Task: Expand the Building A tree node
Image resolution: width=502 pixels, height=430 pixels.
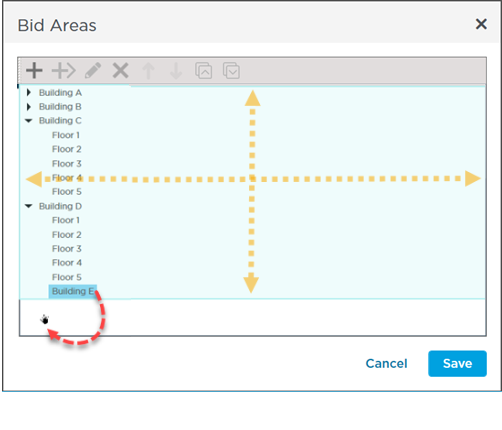Action: [x=29, y=92]
